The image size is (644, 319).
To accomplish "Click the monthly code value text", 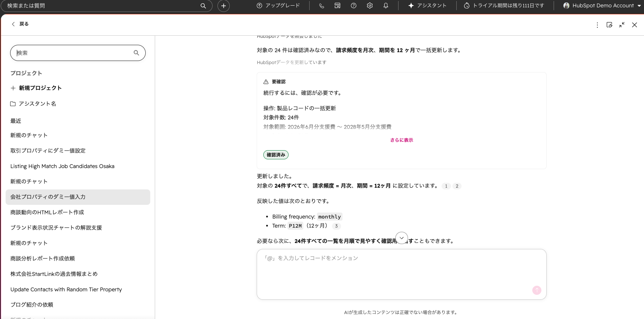I will pos(330,217).
